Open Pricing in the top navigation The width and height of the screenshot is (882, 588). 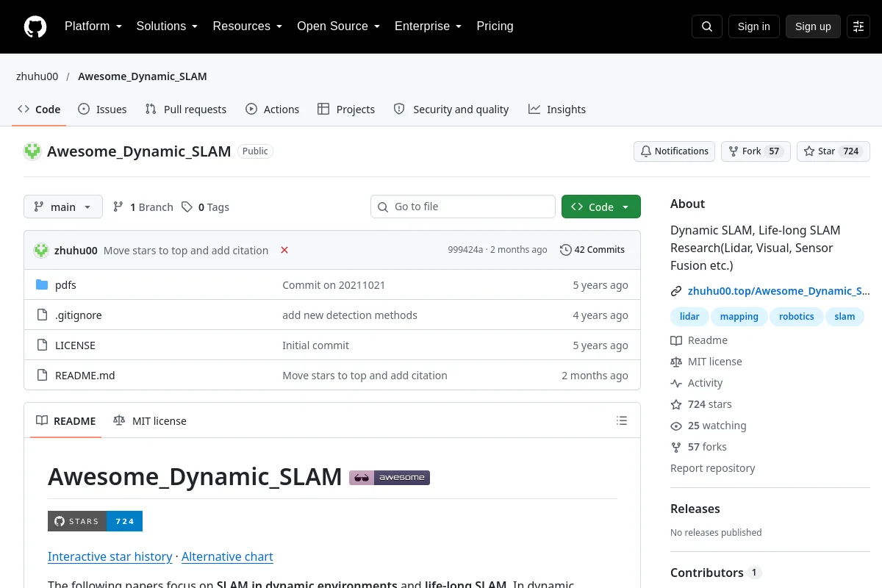(495, 26)
